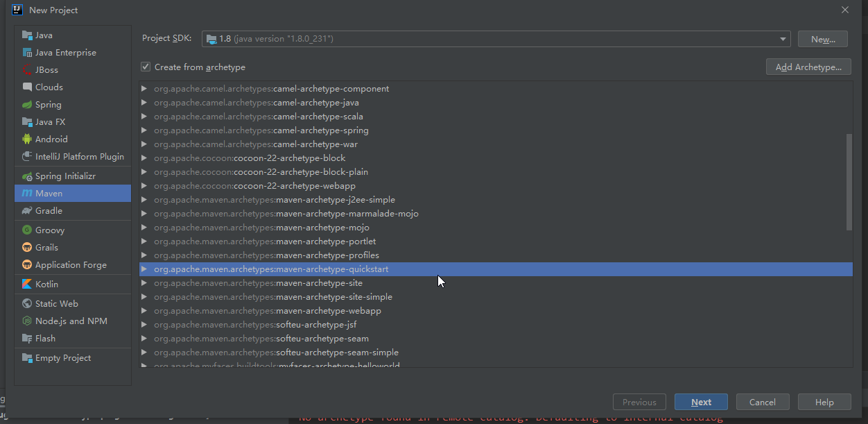Viewport: 868px width, 424px height.
Task: Click the Spring Initializr icon
Action: pos(27,176)
